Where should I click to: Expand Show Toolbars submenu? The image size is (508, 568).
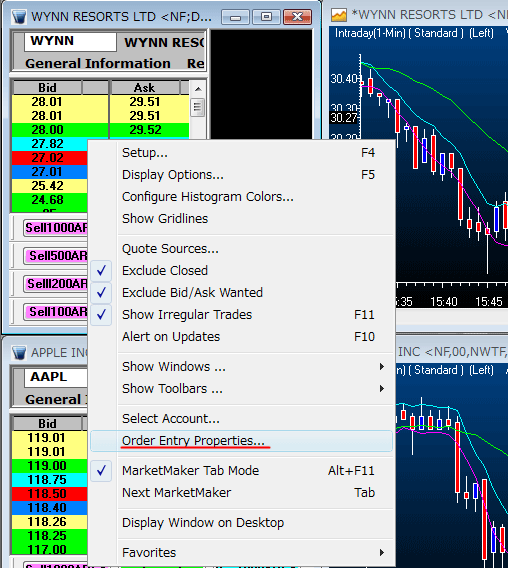click(241, 389)
